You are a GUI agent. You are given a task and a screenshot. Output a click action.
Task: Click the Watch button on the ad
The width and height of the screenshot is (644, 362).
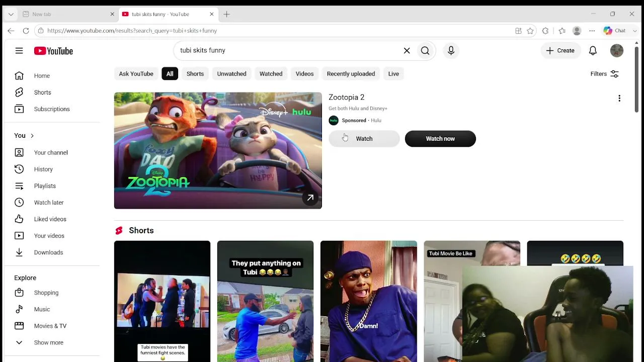pyautogui.click(x=364, y=139)
